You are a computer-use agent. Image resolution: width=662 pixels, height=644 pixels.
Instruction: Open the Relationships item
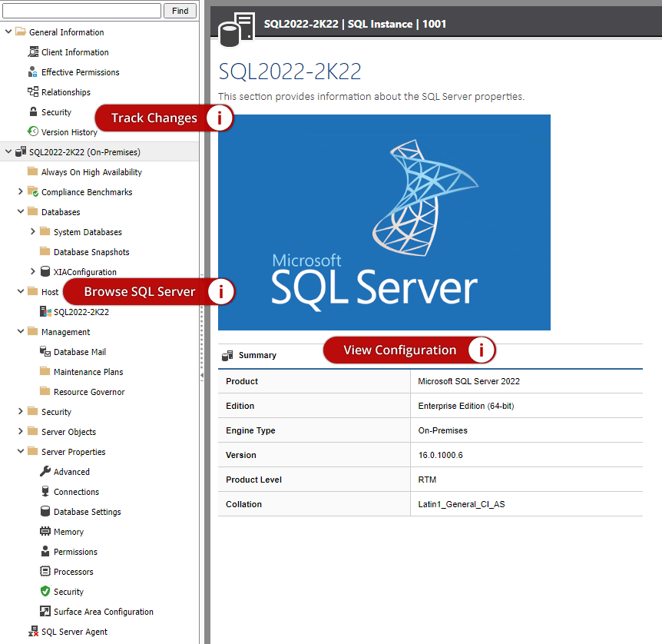coord(66,92)
